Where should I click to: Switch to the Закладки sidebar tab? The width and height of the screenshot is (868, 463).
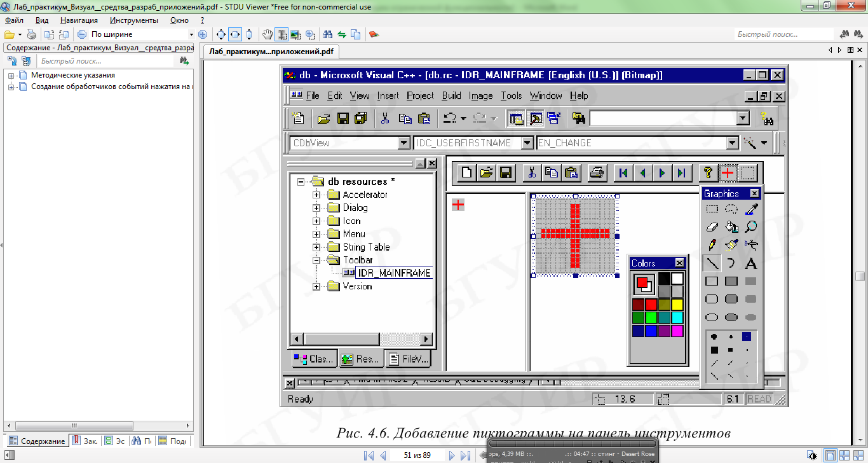coord(85,441)
